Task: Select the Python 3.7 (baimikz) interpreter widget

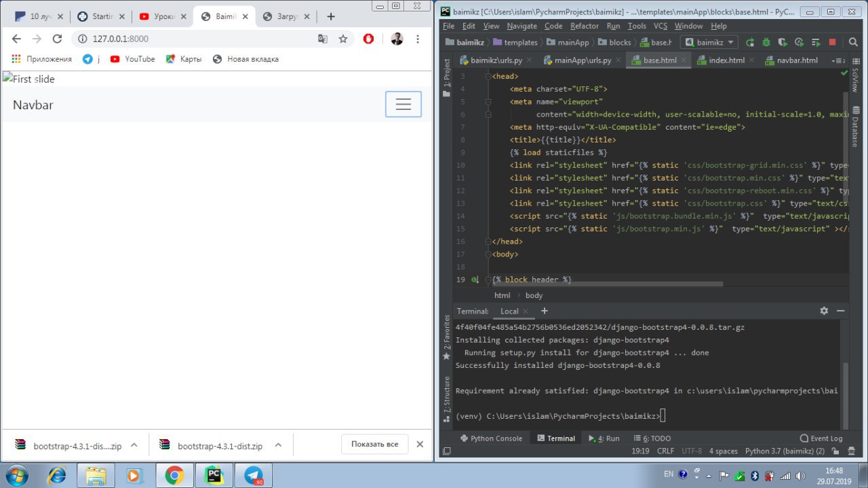Action: pyautogui.click(x=785, y=451)
